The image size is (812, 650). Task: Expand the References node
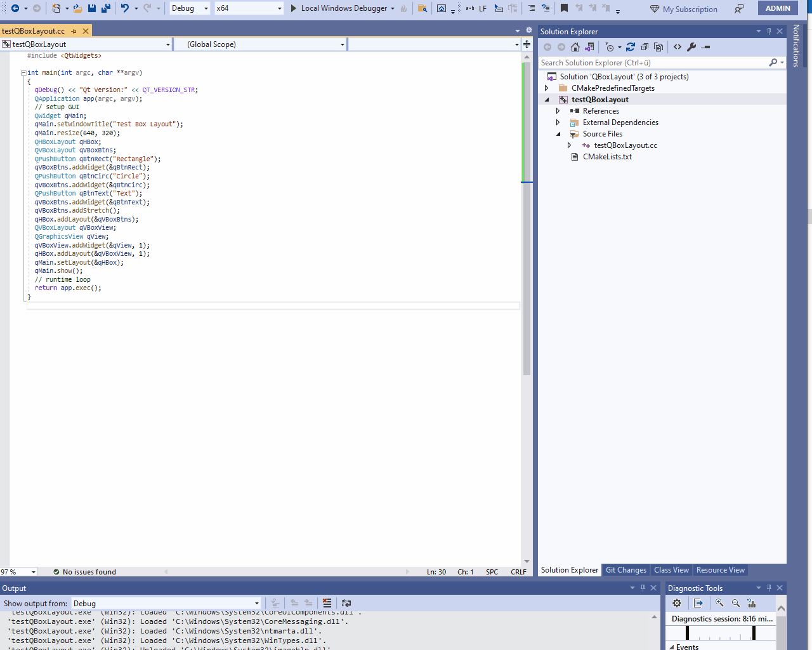[x=558, y=111]
